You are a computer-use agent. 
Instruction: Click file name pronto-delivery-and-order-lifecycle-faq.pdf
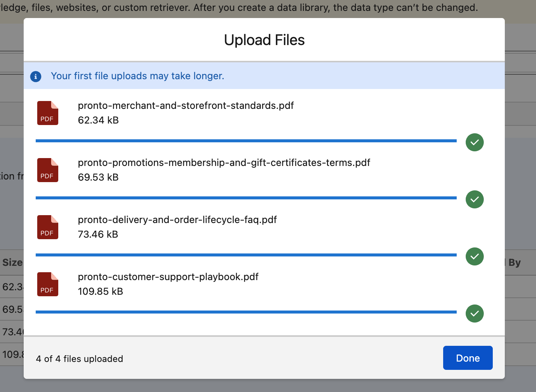(x=177, y=220)
